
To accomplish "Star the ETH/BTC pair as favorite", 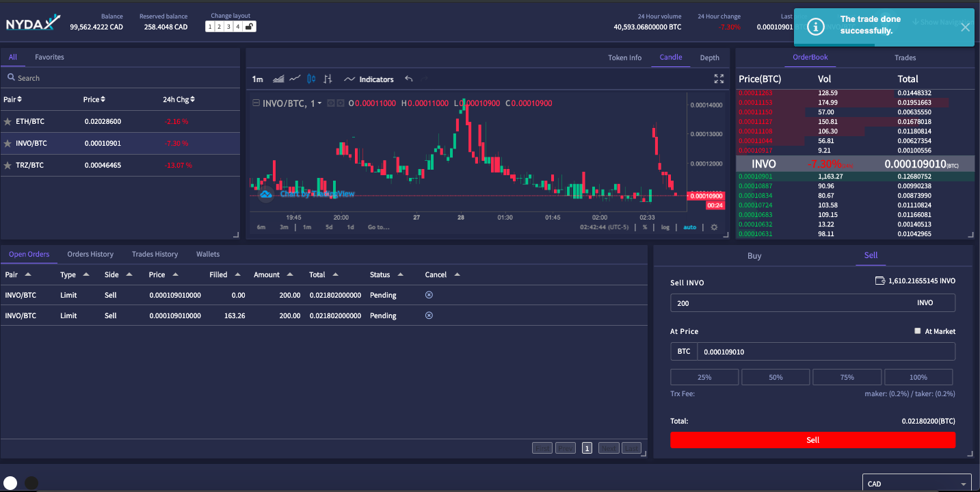I will [x=8, y=122].
